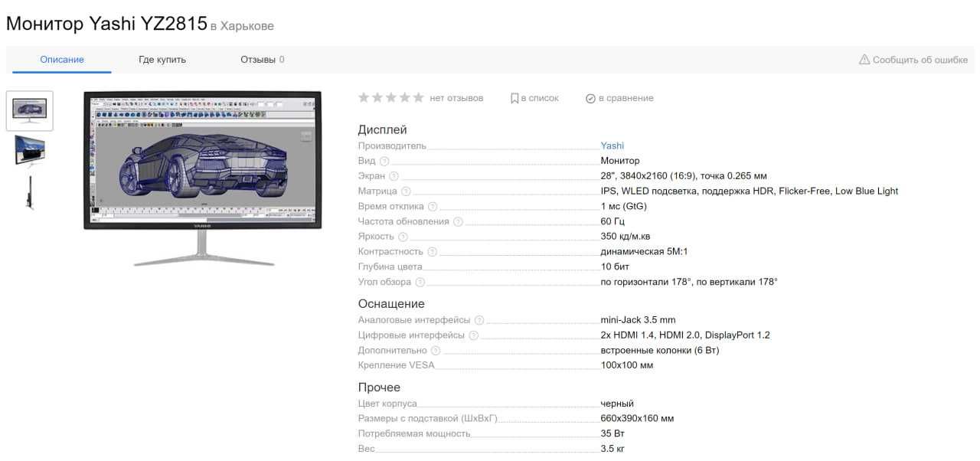Click the 2x HDMI 1.4, HDMI 2.0 value
Image resolution: width=980 pixels, height=461 pixels.
[x=685, y=335]
